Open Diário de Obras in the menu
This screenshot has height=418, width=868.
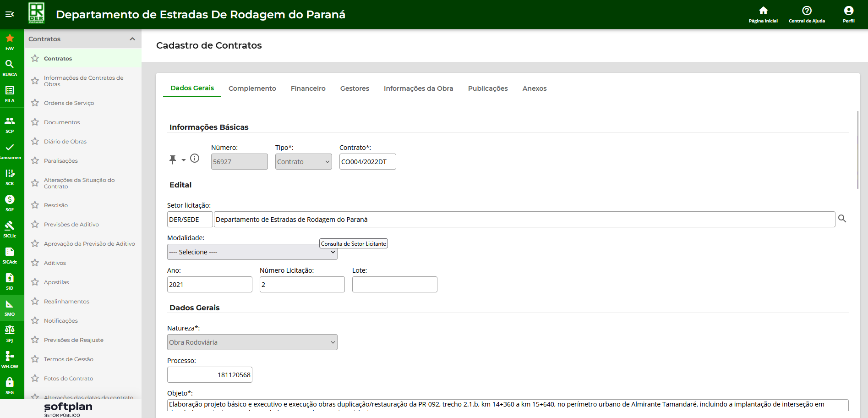[x=65, y=142]
